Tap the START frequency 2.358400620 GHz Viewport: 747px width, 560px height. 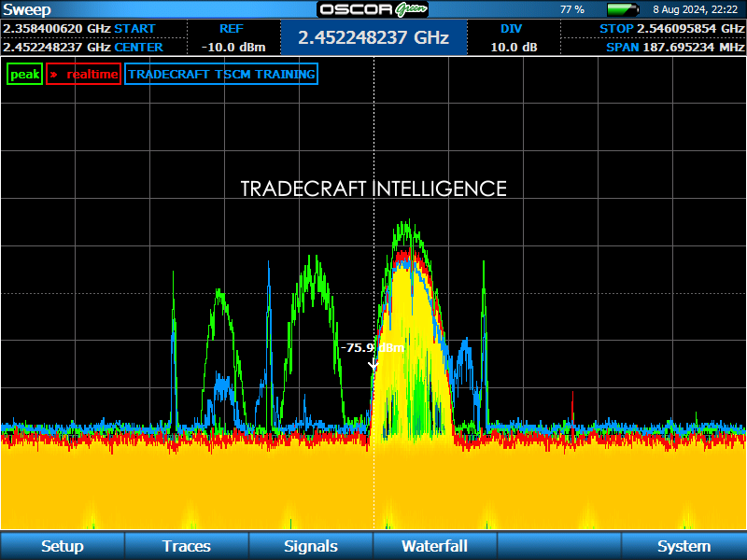pos(79,29)
